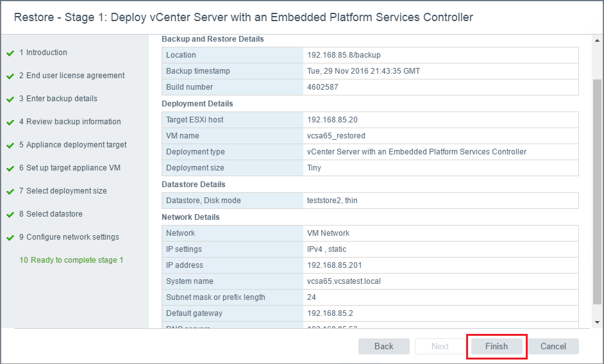This screenshot has height=364, width=604.
Task: Click green checkmark beside Select deployment size
Action: point(10,192)
